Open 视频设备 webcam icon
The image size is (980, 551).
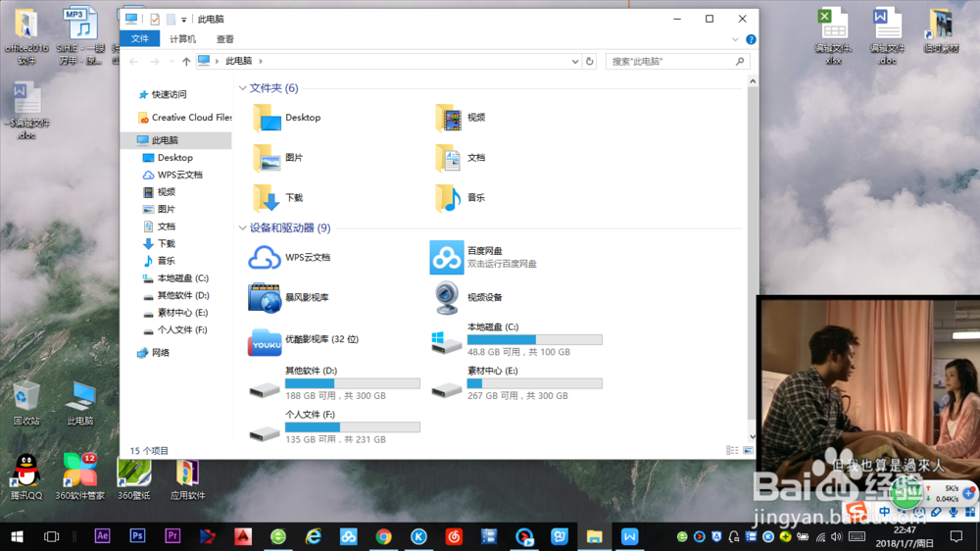click(446, 298)
